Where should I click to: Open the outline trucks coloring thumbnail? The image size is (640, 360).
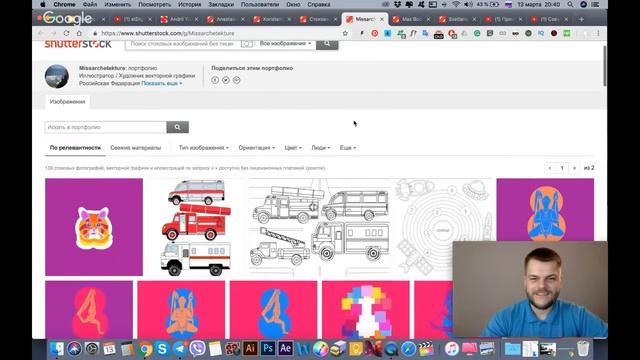320,227
